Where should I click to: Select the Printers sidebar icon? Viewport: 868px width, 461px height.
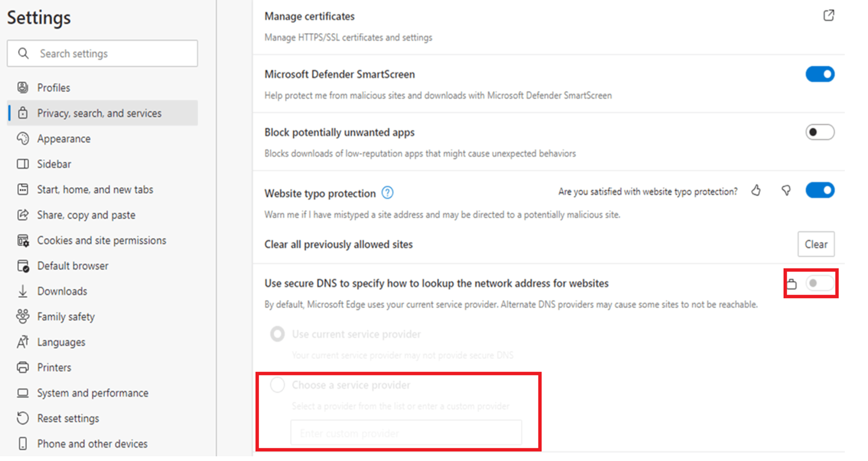tap(23, 367)
